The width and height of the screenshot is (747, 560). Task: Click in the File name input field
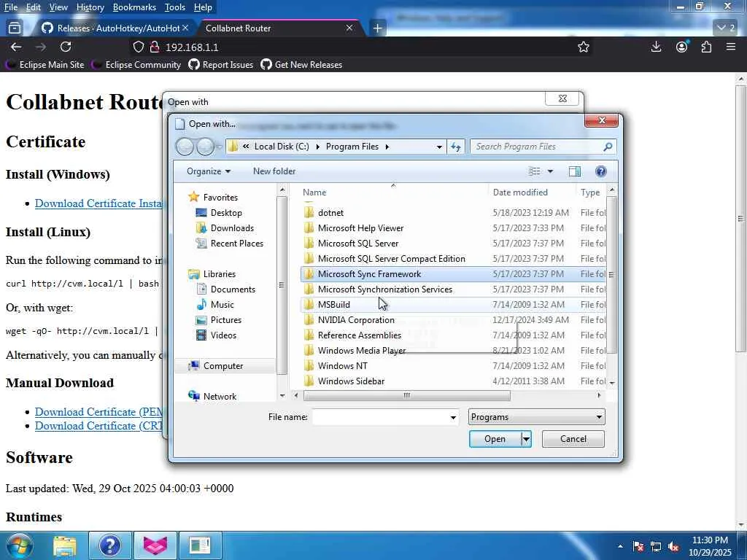pos(381,418)
